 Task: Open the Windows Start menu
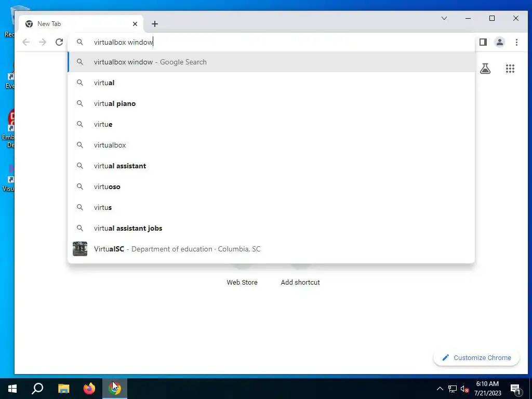pyautogui.click(x=12, y=389)
